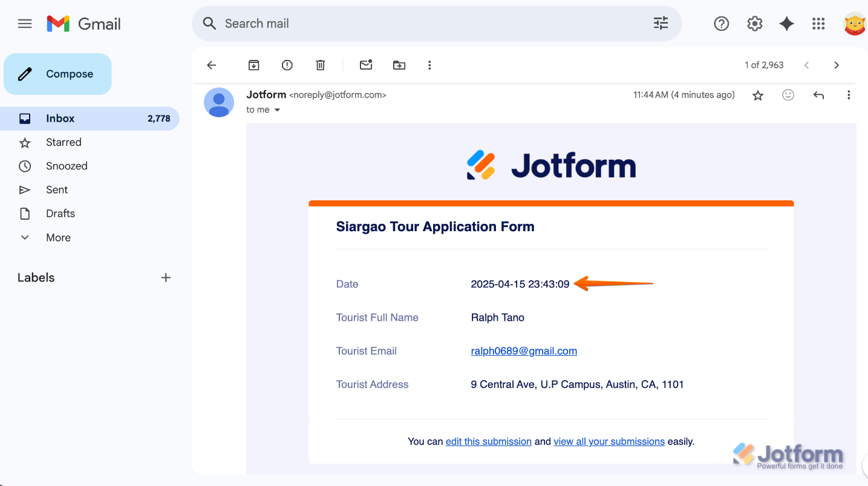The width and height of the screenshot is (868, 486).
Task: Click the Compose button
Action: click(58, 74)
